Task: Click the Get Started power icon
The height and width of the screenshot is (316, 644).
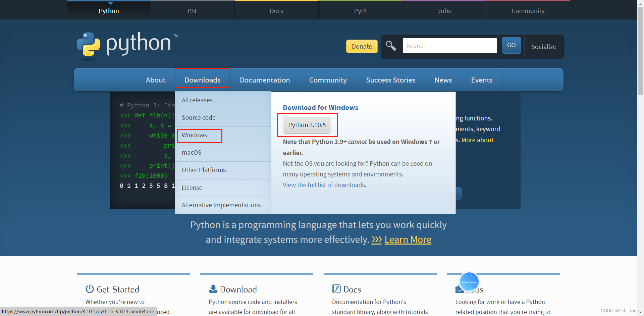Action: 90,289
